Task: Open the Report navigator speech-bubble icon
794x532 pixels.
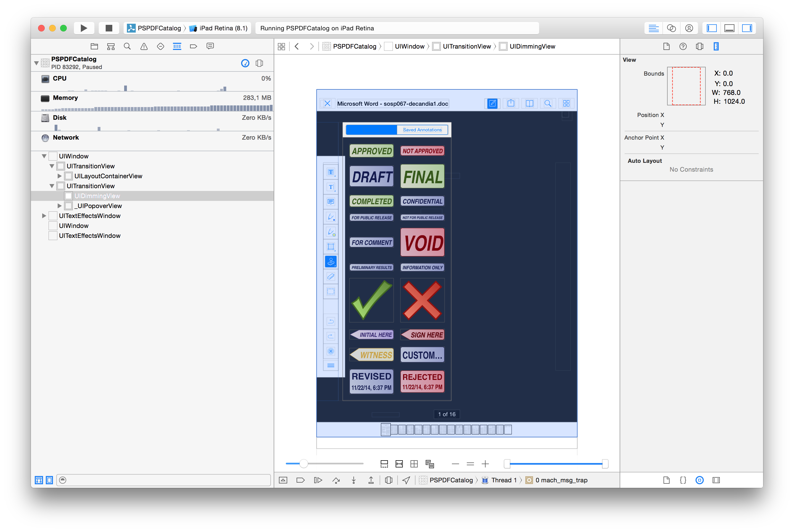Action: 210,46
